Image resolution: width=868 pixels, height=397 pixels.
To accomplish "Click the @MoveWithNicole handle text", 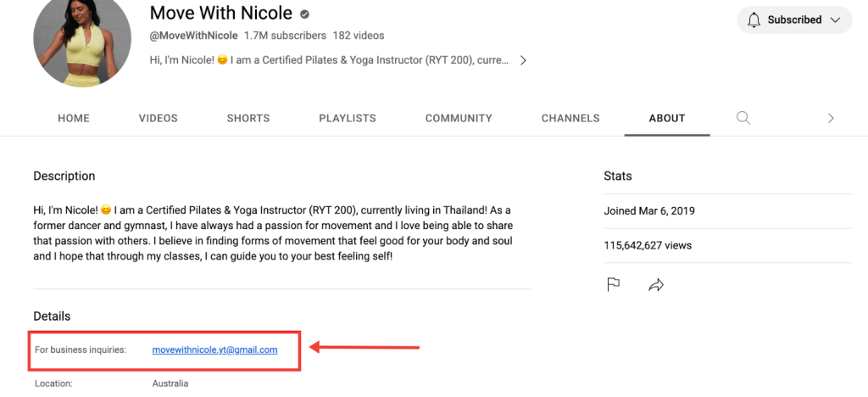I will pyautogui.click(x=193, y=36).
